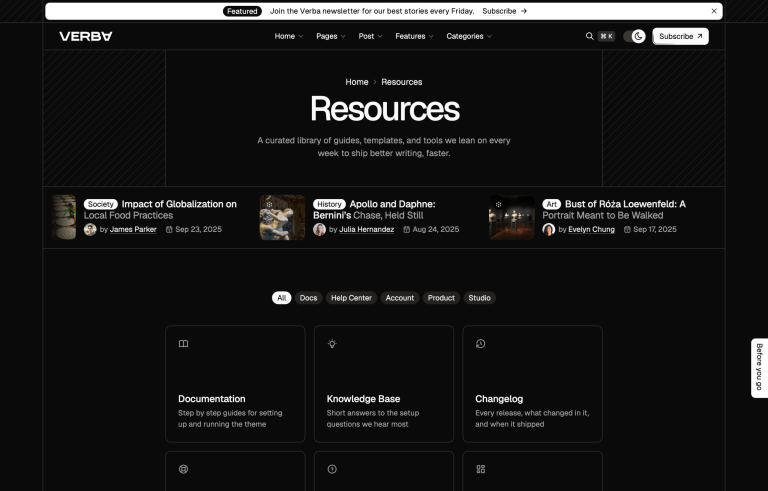Click the Subscribe button in header
Viewport: 768px width, 491px height.
point(680,36)
